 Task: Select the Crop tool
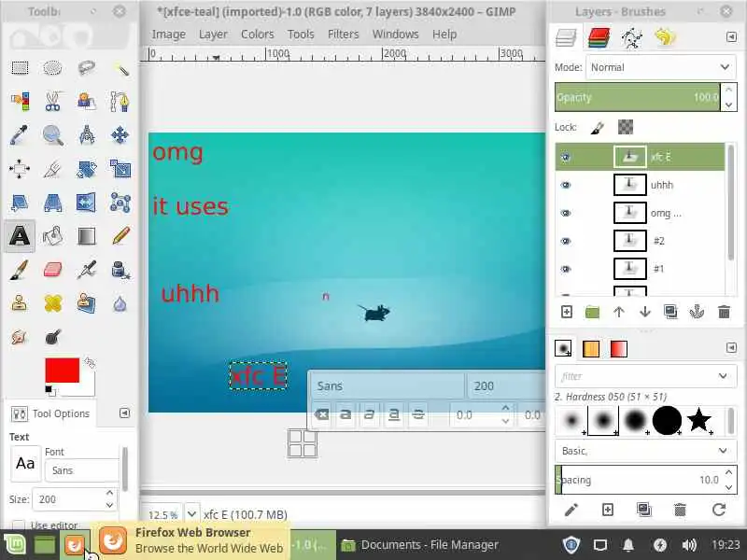(x=52, y=169)
